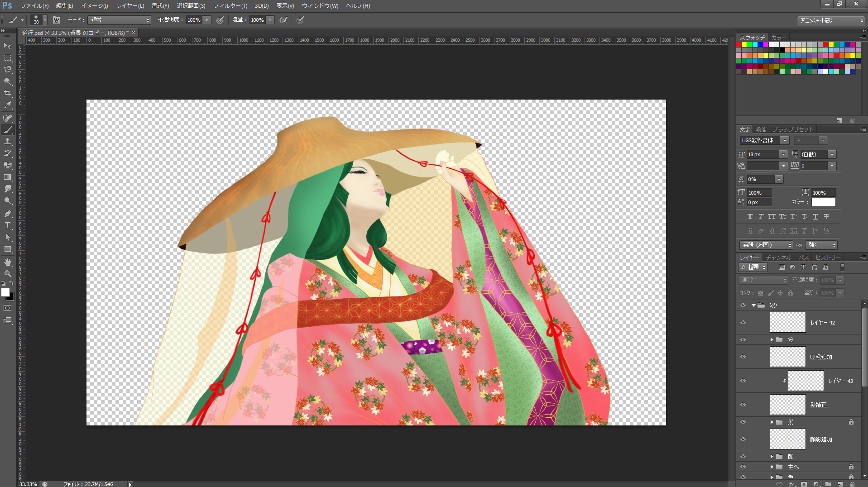Click the delete layer trash icon
The height and width of the screenshot is (487, 868).
coord(852,484)
